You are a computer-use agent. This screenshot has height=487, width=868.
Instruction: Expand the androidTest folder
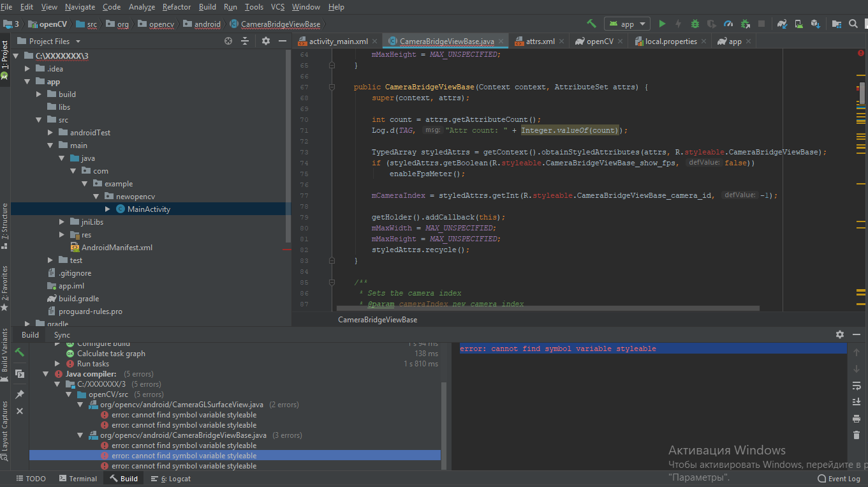point(50,133)
